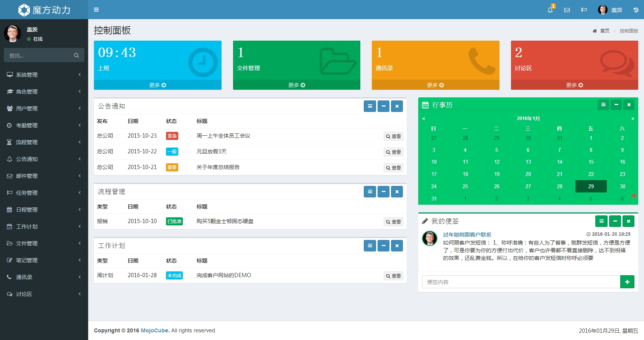Viewport: 644px width, 340px height.
Task: Click the 便签内容 note input field
Action: point(521,282)
